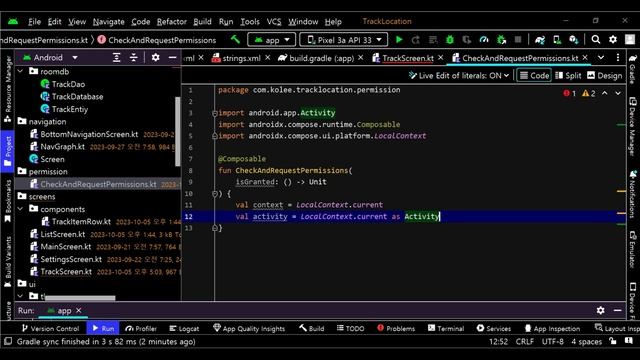Image resolution: width=640 pixels, height=360 pixels.
Task: Collapse the components folder
Action: click(x=20, y=209)
